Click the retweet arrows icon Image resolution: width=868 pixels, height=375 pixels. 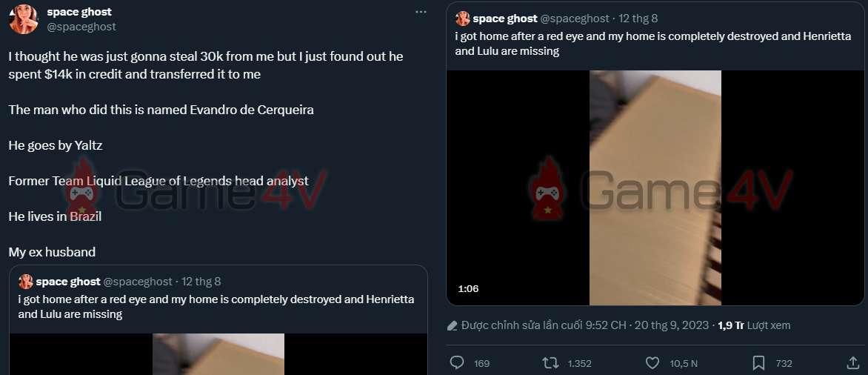point(550,363)
